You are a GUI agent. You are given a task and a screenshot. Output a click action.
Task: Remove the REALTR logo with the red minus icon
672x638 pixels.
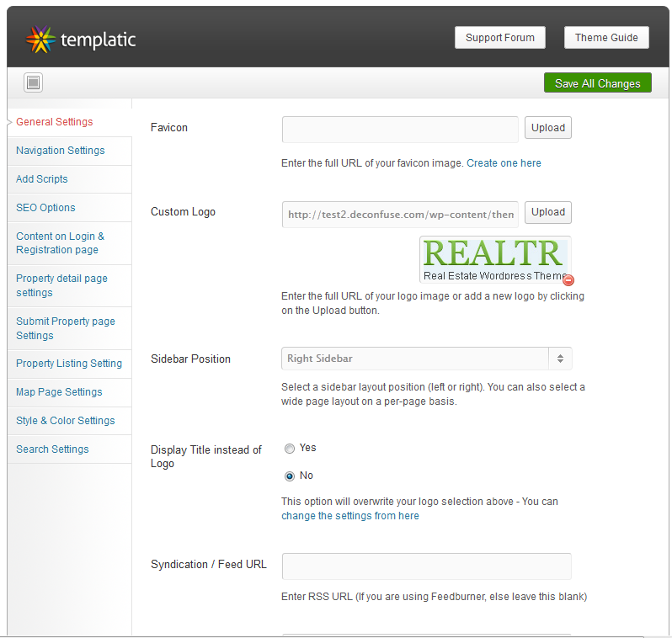click(x=568, y=280)
